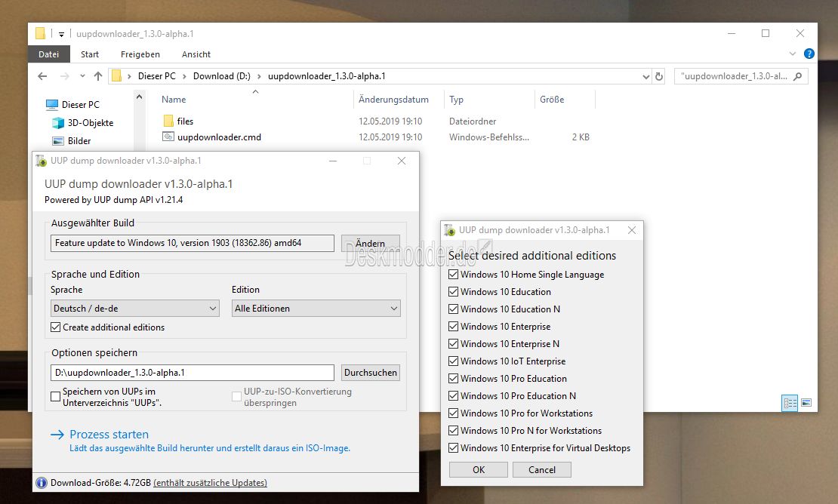This screenshot has width=838, height=504.
Task: Expand address bar history dropdown
Action: (x=645, y=77)
